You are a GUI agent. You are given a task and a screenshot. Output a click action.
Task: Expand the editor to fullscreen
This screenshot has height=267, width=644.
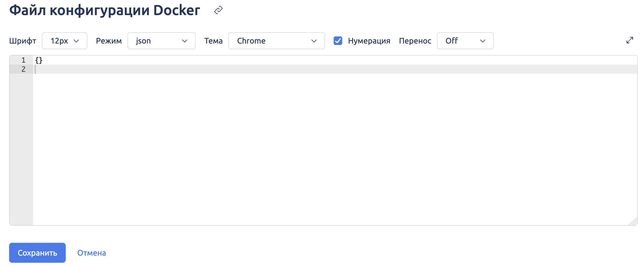pos(629,40)
